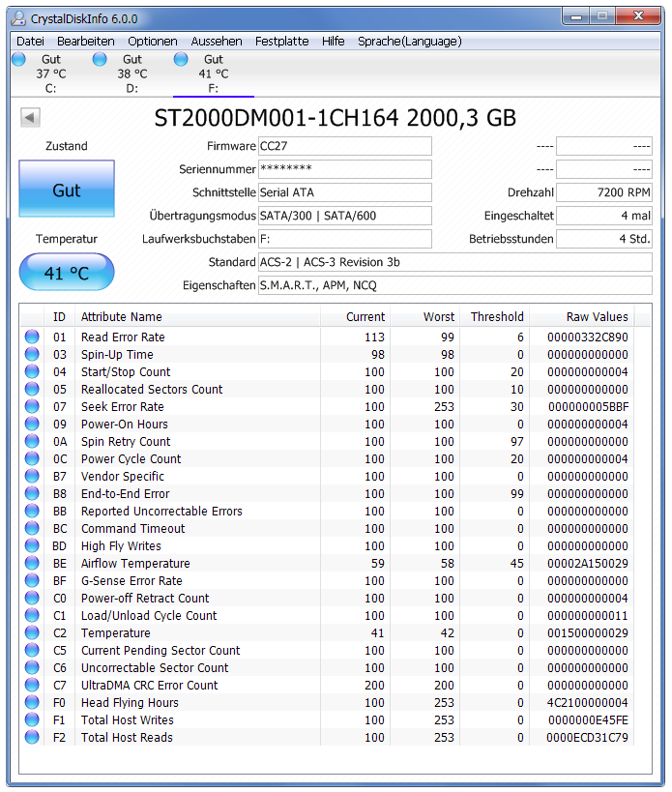The width and height of the screenshot is (672, 792).
Task: Click the Betriebsstunden field showing 4 Std.
Action: (x=604, y=239)
